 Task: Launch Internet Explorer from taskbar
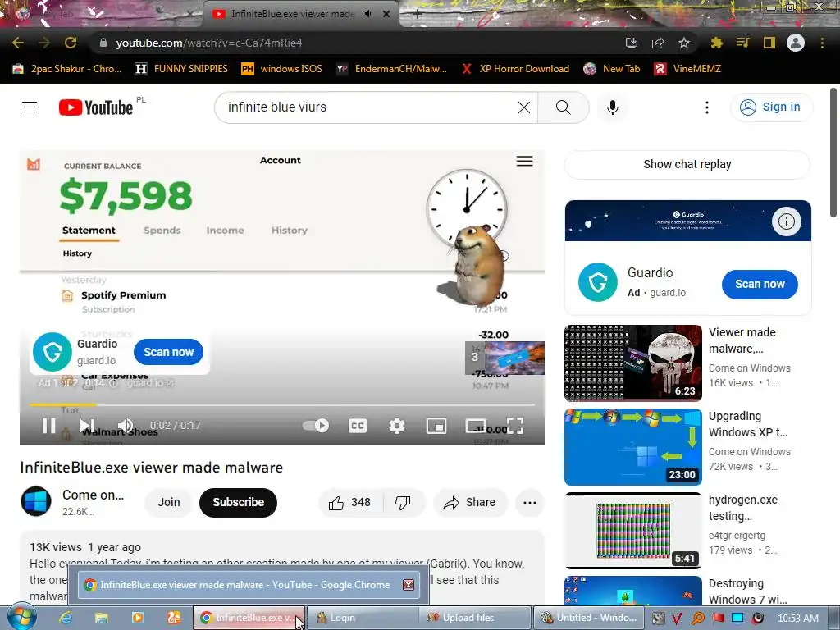[x=66, y=618]
